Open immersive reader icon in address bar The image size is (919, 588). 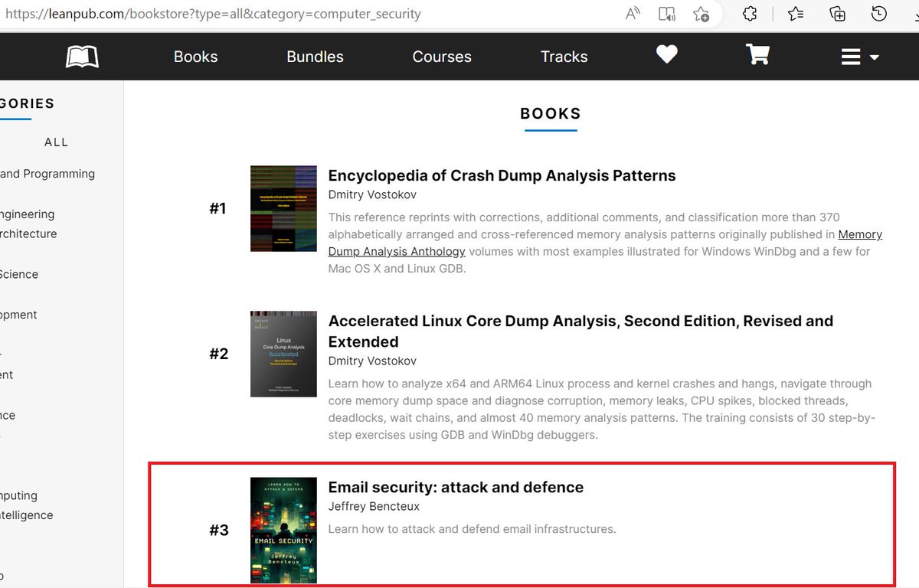pyautogui.click(x=667, y=14)
